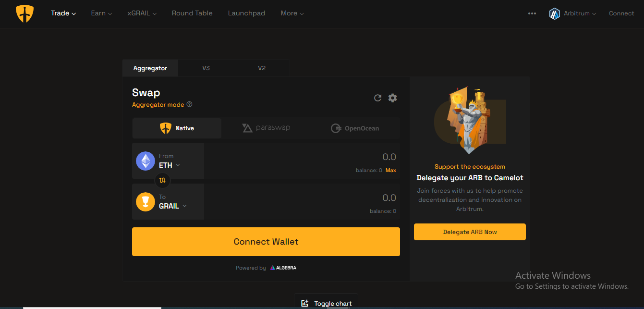Select the Native routing option
Viewport: 644px width, 309px height.
point(177,128)
